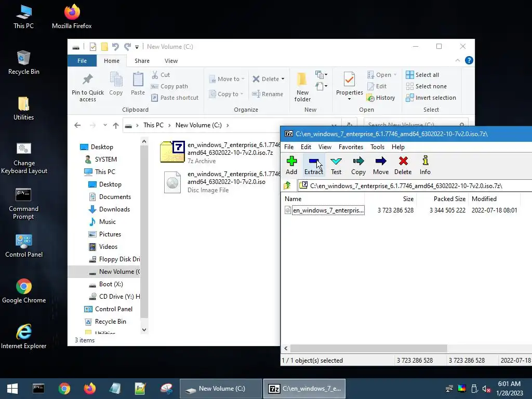Create a New folder from ribbon
This screenshot has width=532, height=399.
tap(302, 87)
